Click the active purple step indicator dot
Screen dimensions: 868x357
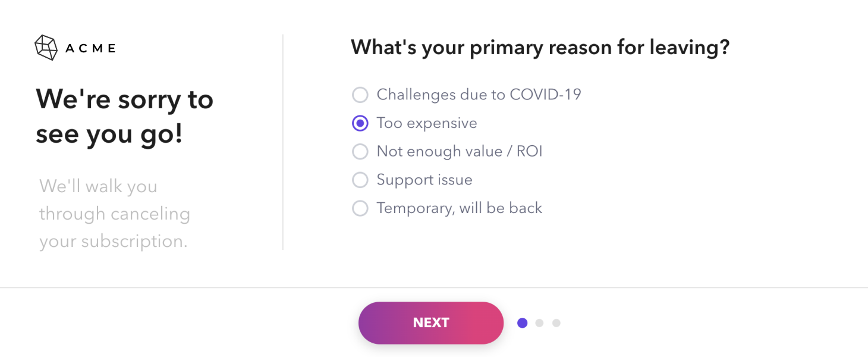[523, 323]
